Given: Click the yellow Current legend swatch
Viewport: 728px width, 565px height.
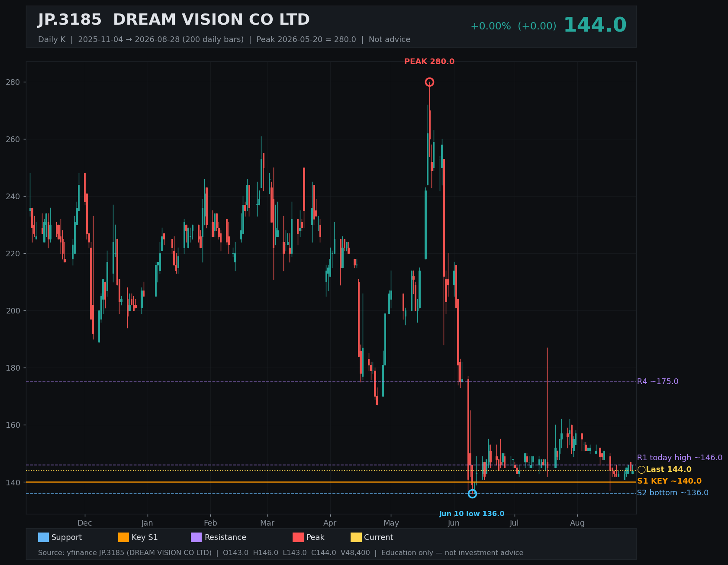Looking at the screenshot, I should click(356, 537).
